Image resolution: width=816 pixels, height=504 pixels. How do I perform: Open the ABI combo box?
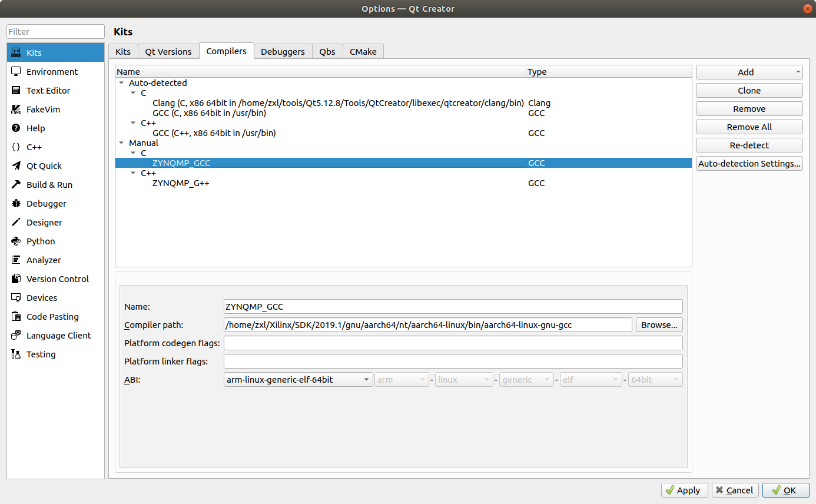click(x=297, y=379)
